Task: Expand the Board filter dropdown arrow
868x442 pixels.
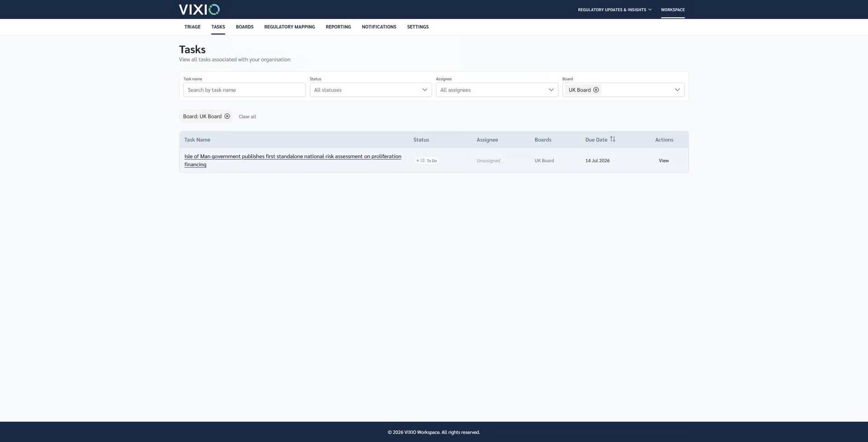Action: click(677, 90)
